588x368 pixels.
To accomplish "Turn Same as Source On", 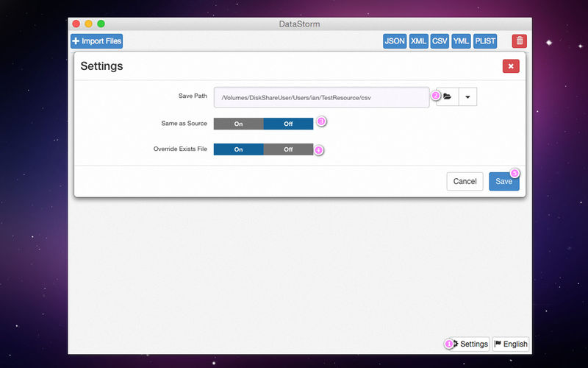I will (238, 124).
